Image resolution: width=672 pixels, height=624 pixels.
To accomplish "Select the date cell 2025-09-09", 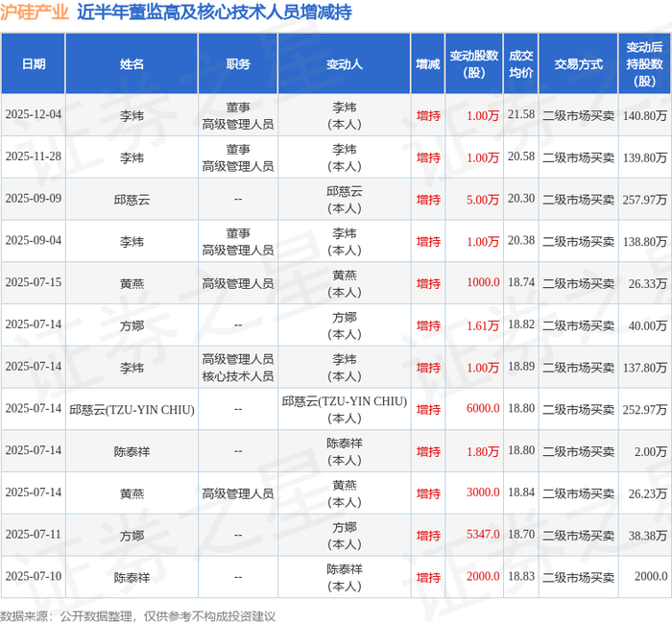I will click(x=34, y=199).
